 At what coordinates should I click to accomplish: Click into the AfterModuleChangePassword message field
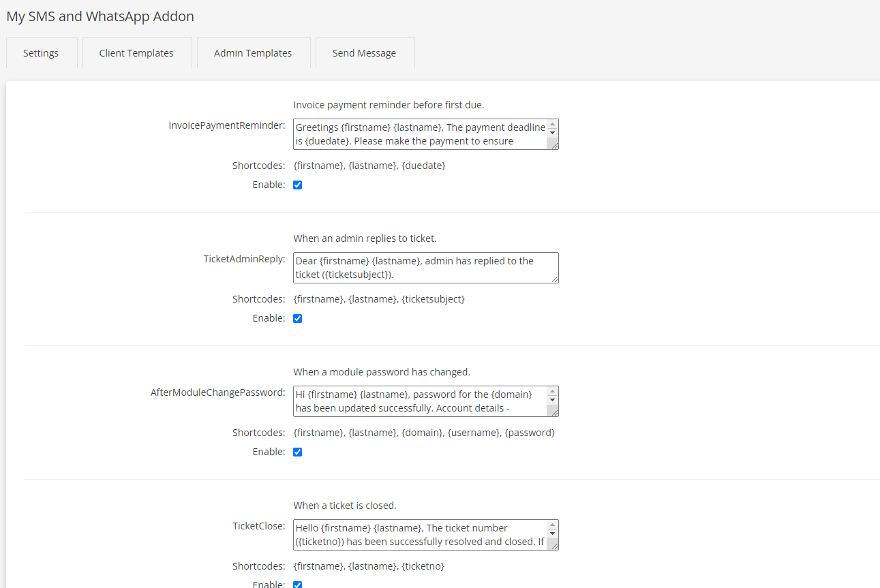[x=420, y=401]
